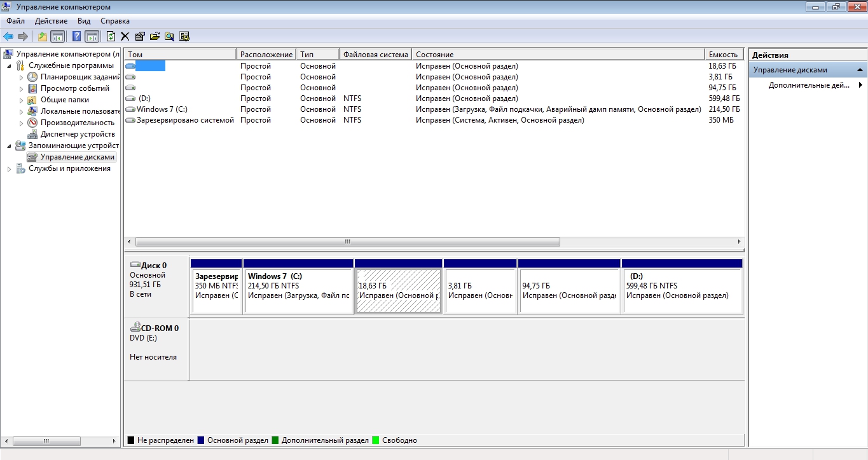Select the 599,48 ГБ (D:) partition block

[x=682, y=291]
